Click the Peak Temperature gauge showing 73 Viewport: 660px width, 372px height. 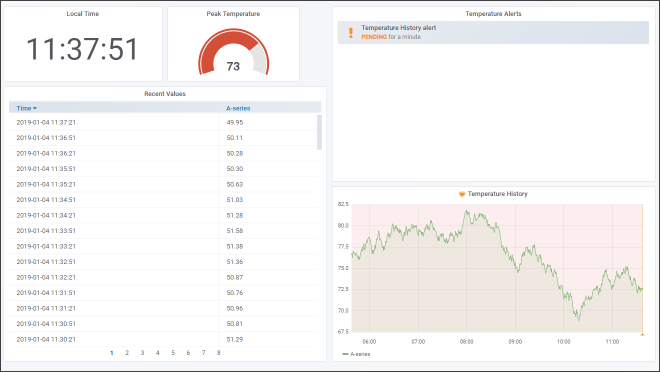pyautogui.click(x=234, y=52)
